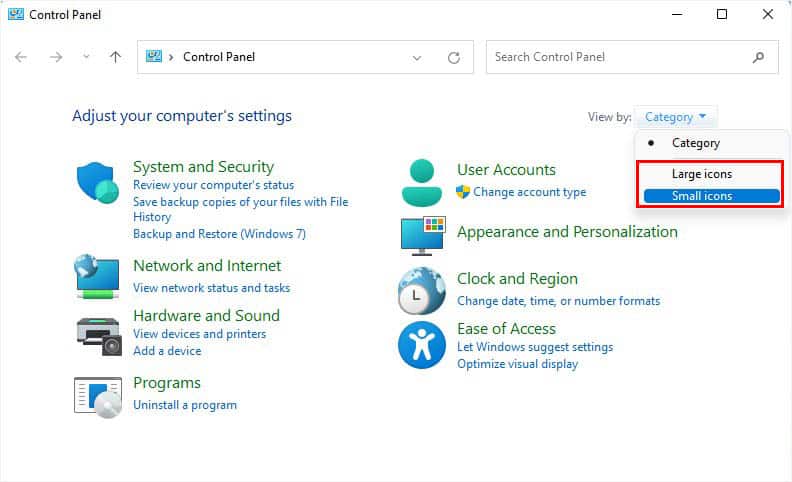Open Appearance and Personalization heading link
The image size is (792, 482).
567,232
